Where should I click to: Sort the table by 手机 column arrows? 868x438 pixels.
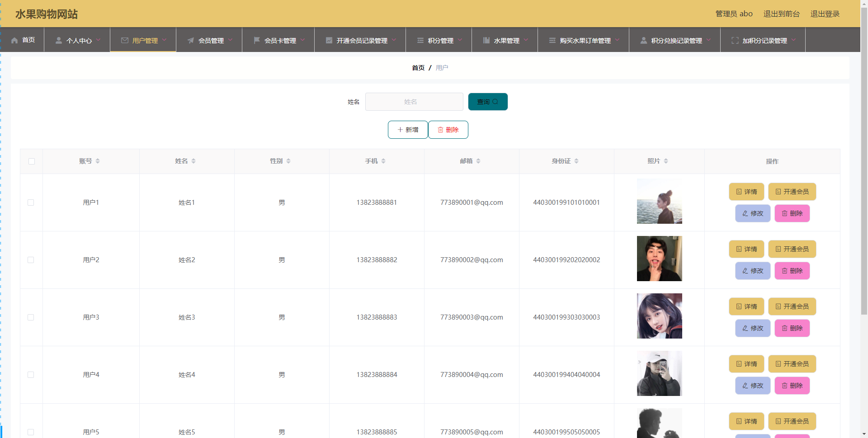383,161
